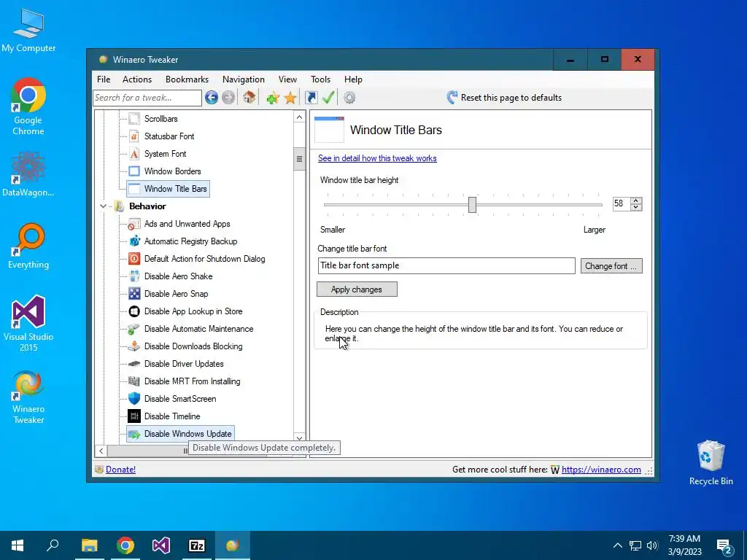Screen dimensions: 747x560
Task: Click the Ads and Unwanted Apps icon
Action: click(134, 224)
